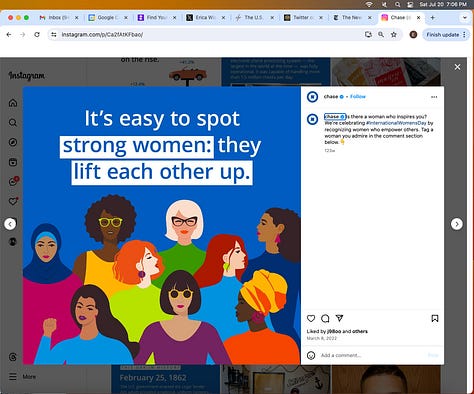The width and height of the screenshot is (474, 394).
Task: Click Finish update button
Action: (x=446, y=35)
